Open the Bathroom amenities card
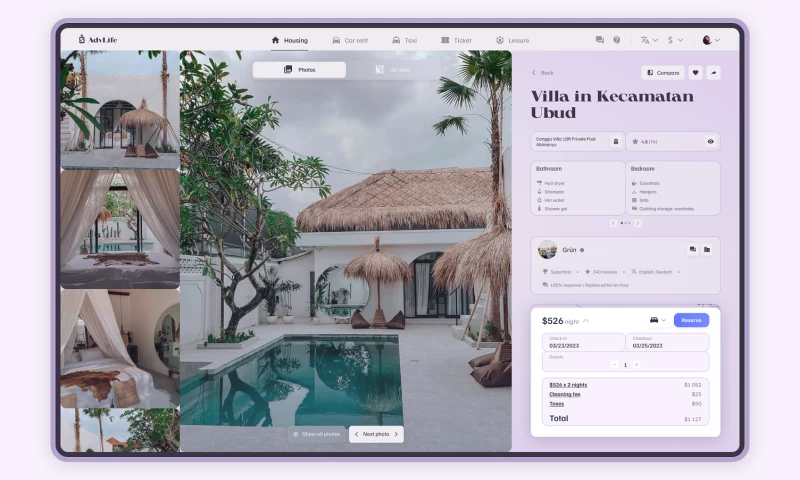The width and height of the screenshot is (800, 480). point(578,188)
